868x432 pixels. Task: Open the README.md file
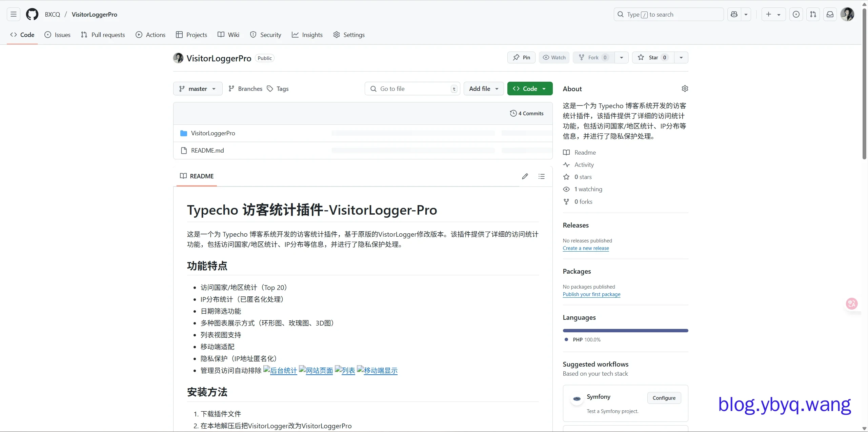coord(207,150)
